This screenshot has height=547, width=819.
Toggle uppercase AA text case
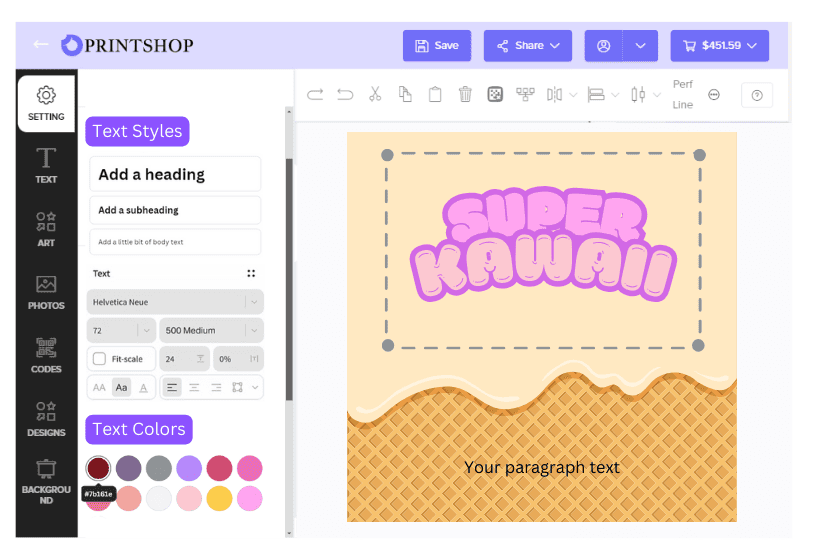99,388
